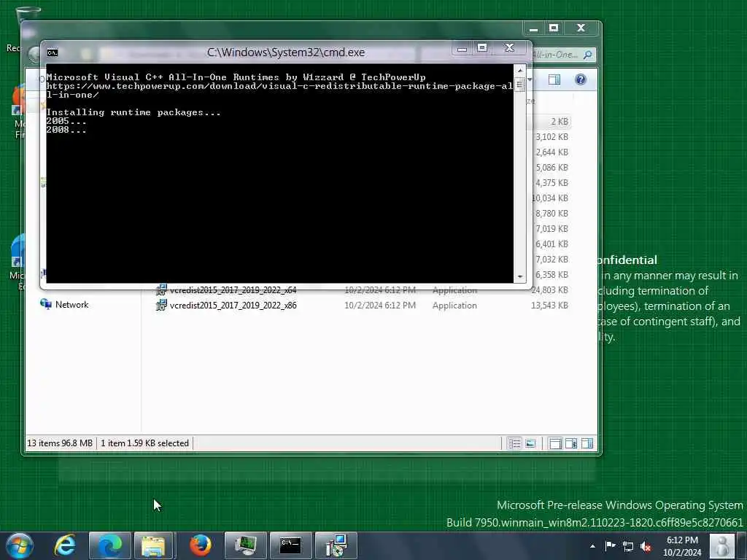Minimize the Explorer window
The height and width of the screenshot is (560, 747).
(533, 28)
